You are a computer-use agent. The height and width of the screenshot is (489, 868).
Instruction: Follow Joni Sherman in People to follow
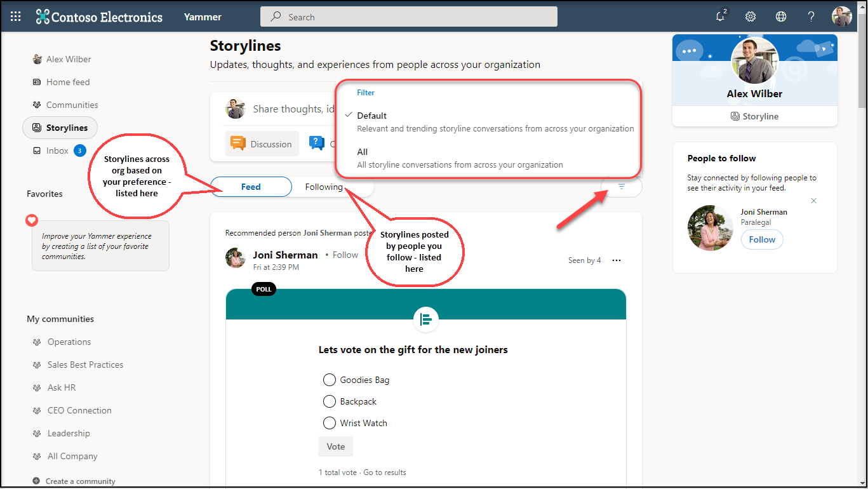pos(762,239)
